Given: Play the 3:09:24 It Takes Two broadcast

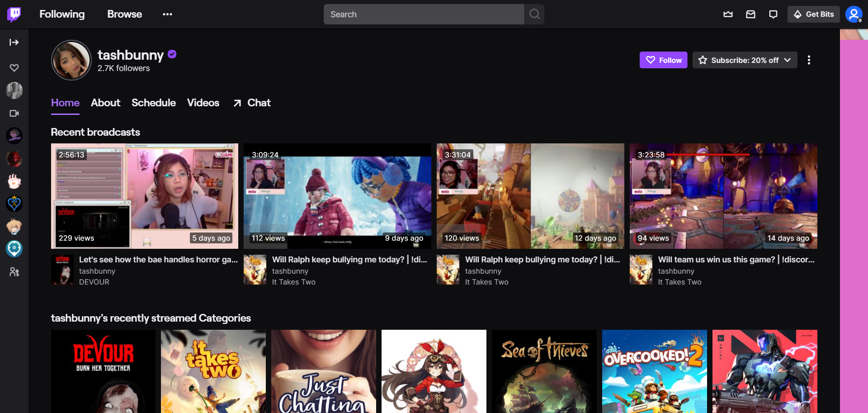Looking at the screenshot, I should (x=337, y=196).
